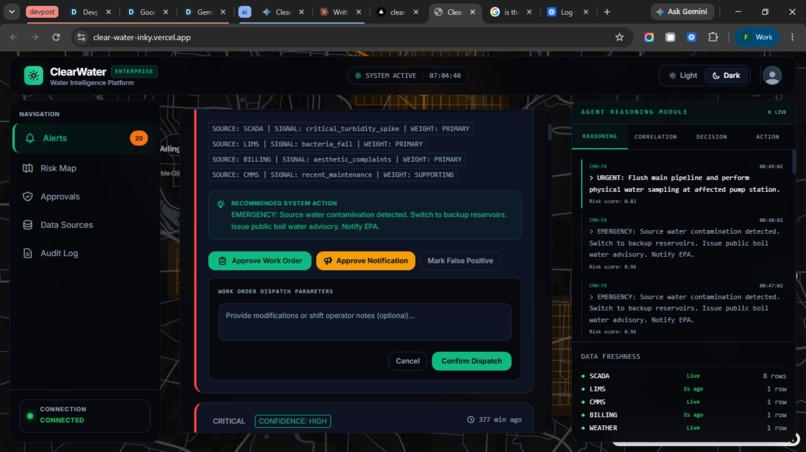Click the BILLING aesthetic_complaints source row
This screenshot has width=806, height=452.
coord(337,159)
